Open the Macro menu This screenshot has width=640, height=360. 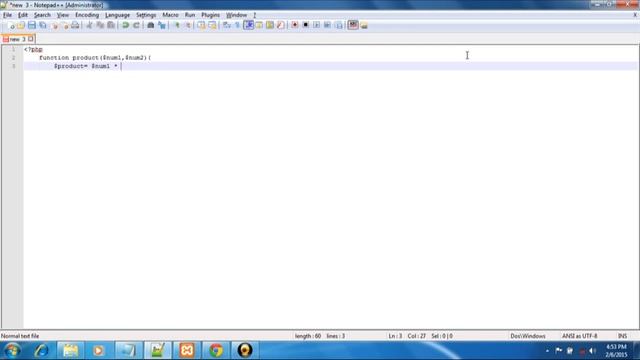pos(170,15)
